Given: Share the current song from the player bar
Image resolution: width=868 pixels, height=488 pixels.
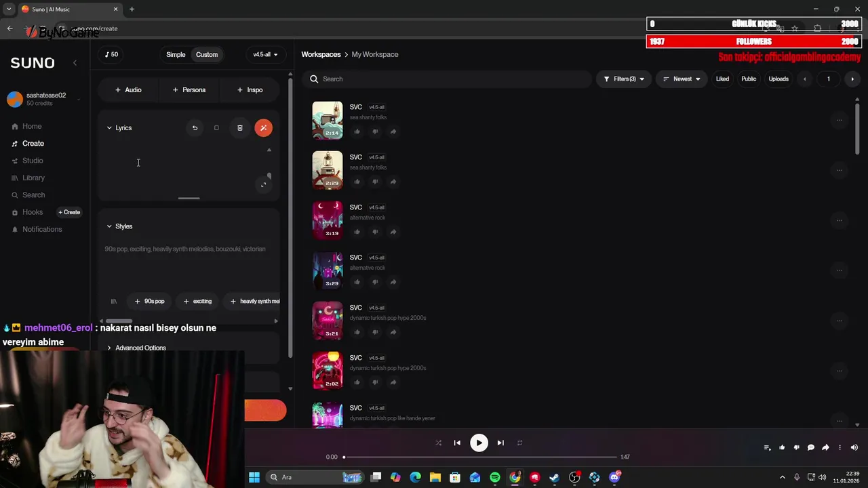Looking at the screenshot, I should pyautogui.click(x=825, y=447).
